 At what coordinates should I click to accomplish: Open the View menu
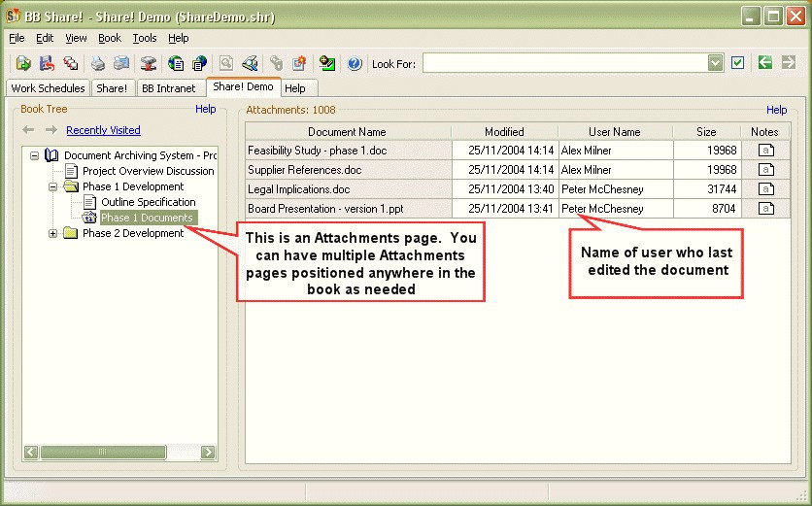tap(76, 38)
